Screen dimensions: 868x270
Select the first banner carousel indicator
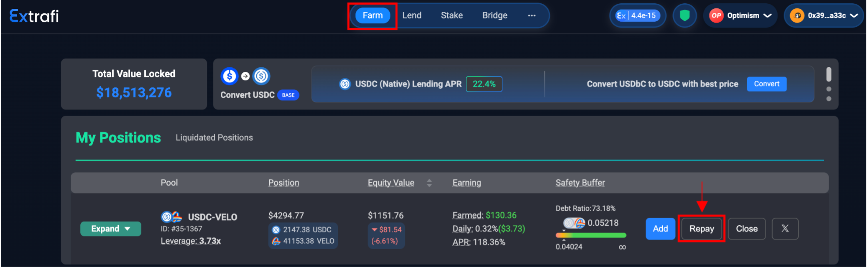tap(829, 74)
